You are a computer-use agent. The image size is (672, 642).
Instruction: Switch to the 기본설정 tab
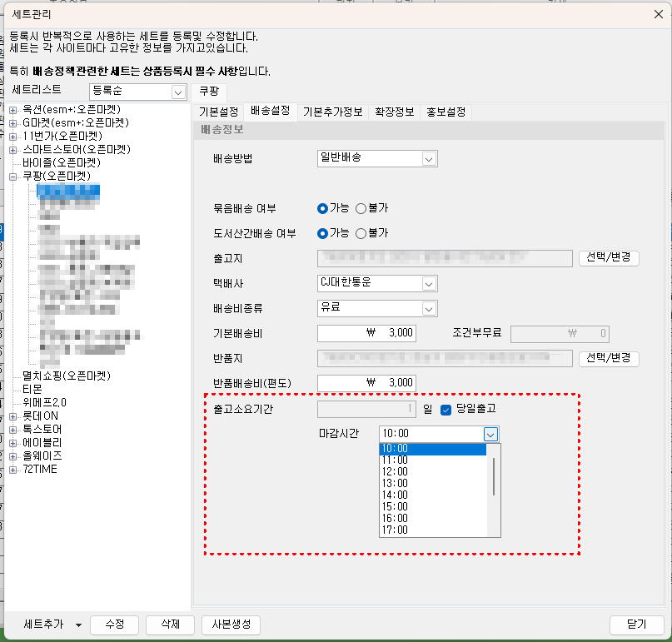point(218,112)
